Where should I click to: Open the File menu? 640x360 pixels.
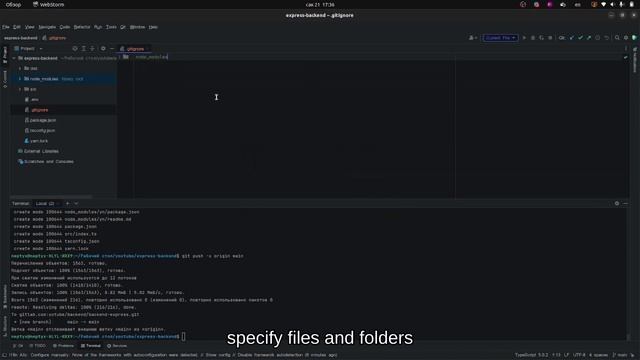[x=6, y=27]
